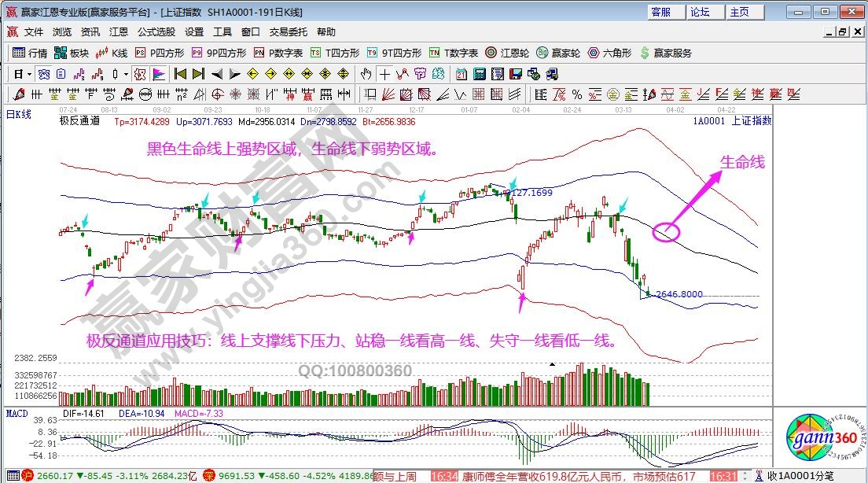Expand the candlestick style dropdown arrow
868x483 pixels.
(126, 74)
